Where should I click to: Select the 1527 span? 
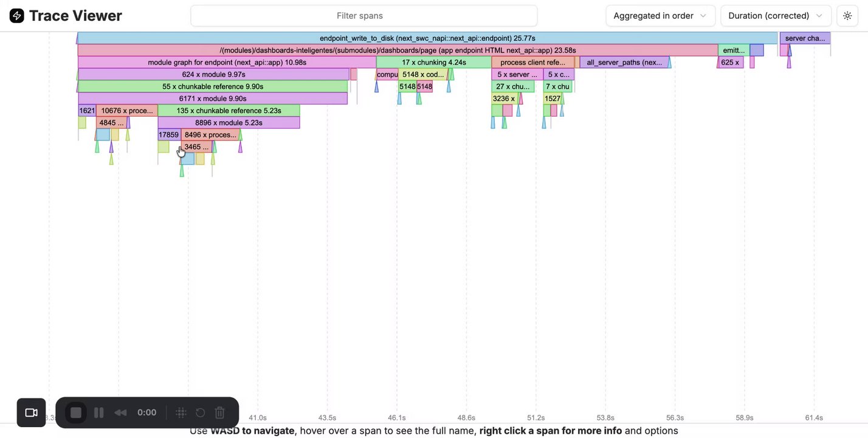553,99
